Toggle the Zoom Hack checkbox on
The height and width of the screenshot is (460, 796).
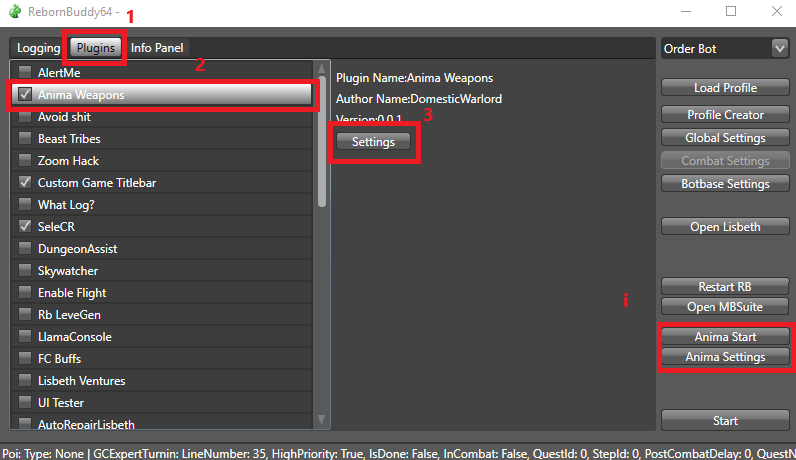(24, 160)
